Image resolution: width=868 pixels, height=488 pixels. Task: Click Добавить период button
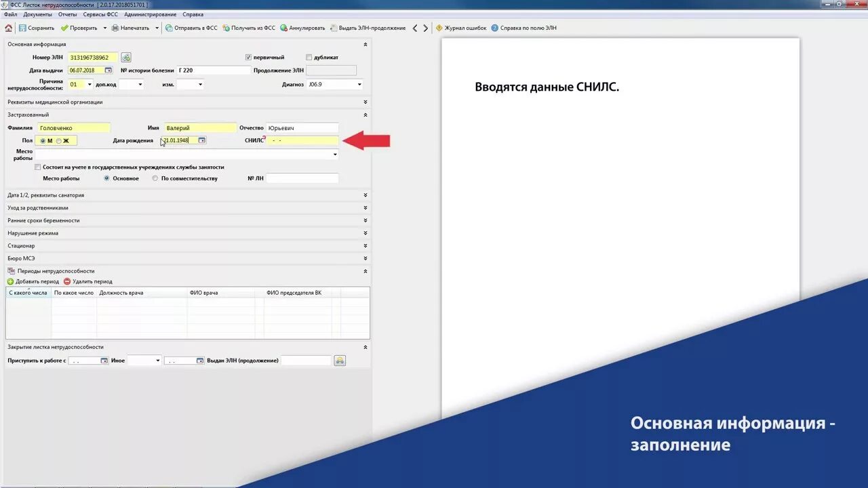coord(33,281)
